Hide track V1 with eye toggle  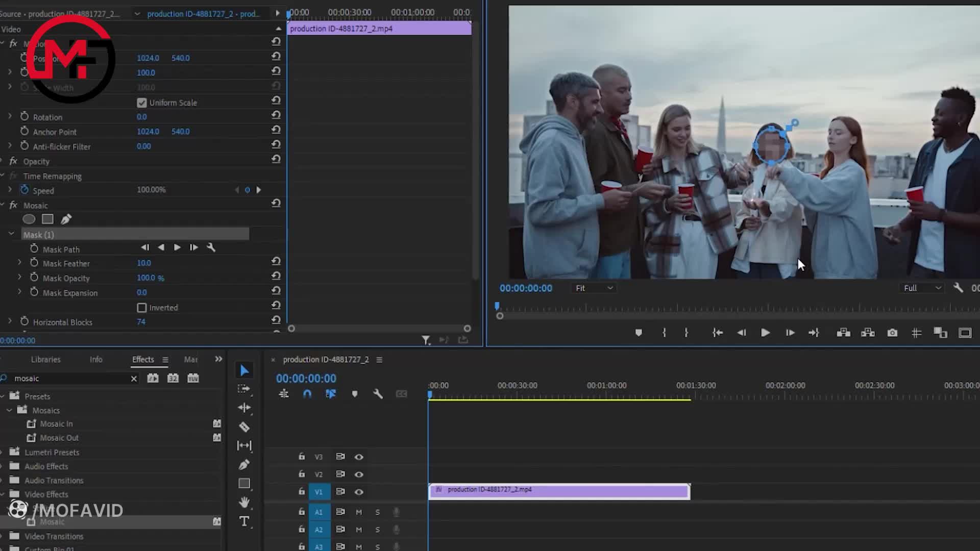coord(359,492)
